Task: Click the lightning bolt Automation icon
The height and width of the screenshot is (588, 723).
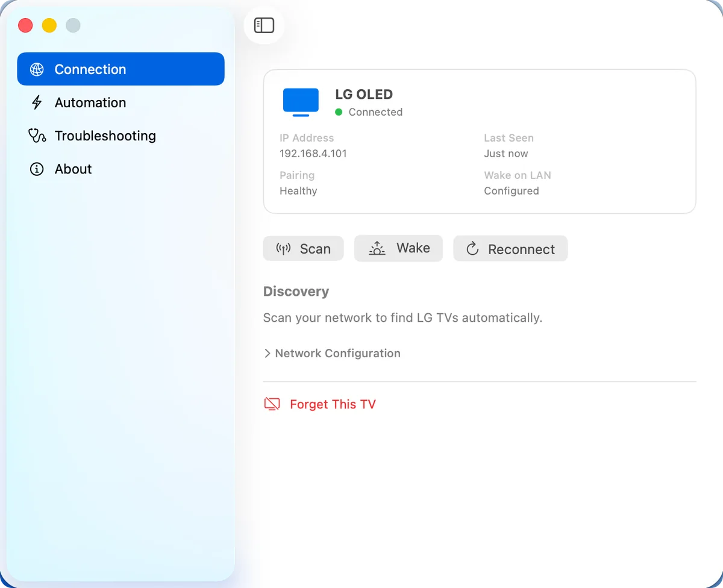Action: (37, 102)
